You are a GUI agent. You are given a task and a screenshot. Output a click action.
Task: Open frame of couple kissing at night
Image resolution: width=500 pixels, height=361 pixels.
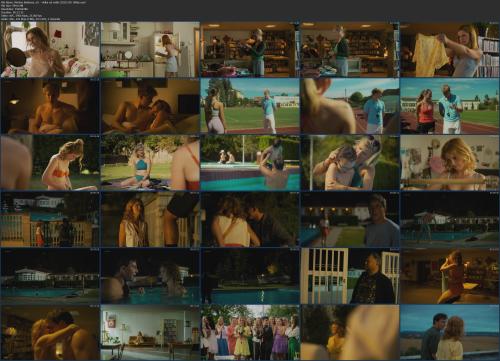click(x=250, y=219)
